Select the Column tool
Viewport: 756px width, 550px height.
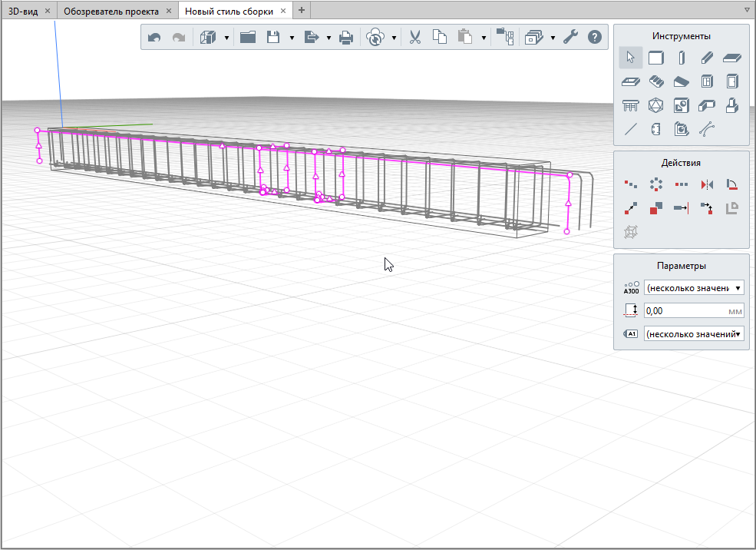pyautogui.click(x=682, y=58)
